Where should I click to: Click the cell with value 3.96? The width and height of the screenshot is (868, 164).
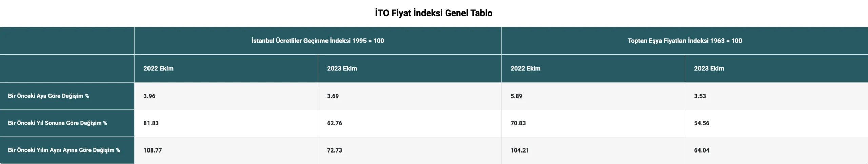149,96
